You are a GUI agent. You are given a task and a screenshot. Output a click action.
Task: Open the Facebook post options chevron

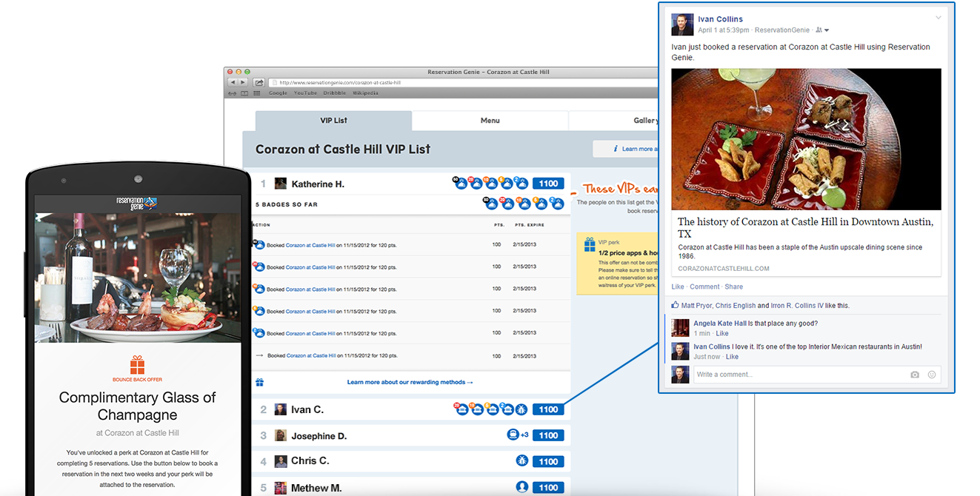[939, 18]
